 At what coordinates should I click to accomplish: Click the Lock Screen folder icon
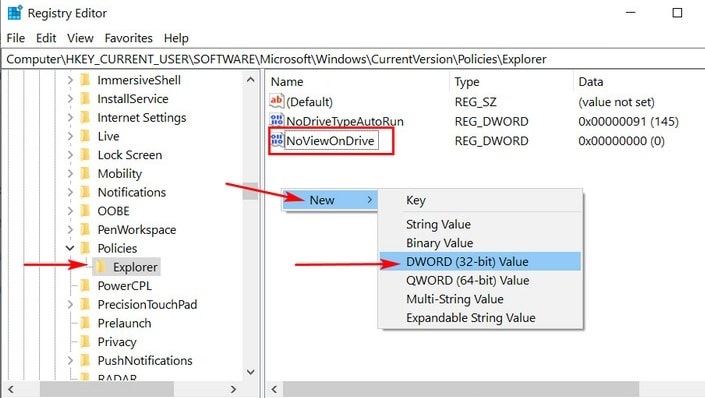(85, 155)
